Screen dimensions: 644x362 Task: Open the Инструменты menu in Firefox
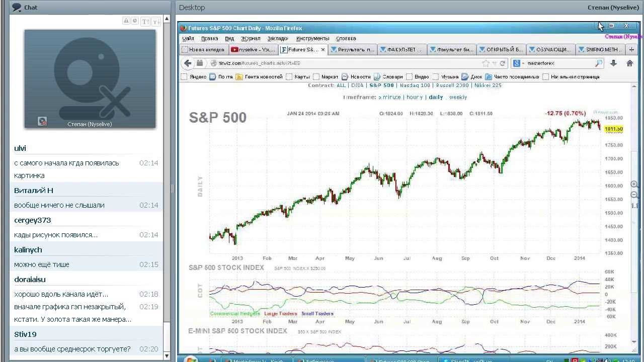[x=312, y=38]
